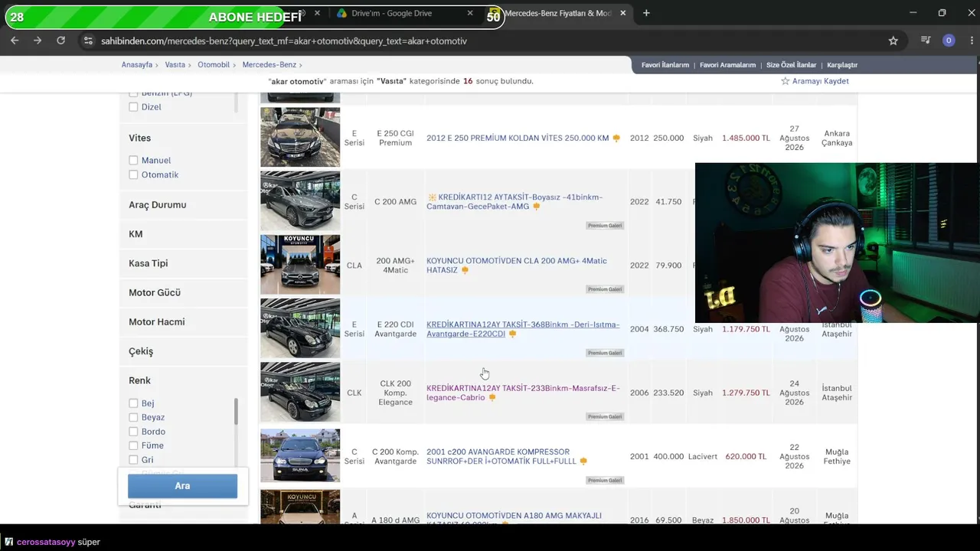The image size is (980, 551).
Task: Click yellow icon after the E220CDI listing title
Action: click(x=512, y=334)
